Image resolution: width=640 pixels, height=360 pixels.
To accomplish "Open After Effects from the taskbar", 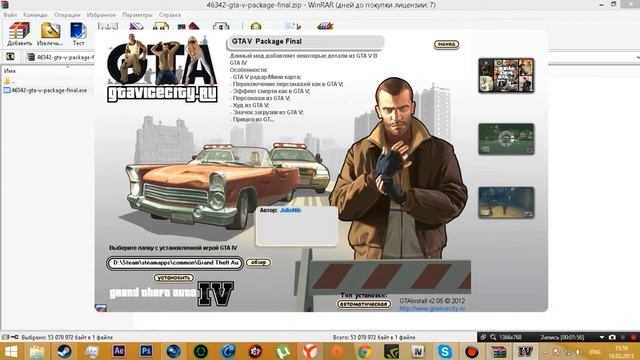I will tap(119, 351).
